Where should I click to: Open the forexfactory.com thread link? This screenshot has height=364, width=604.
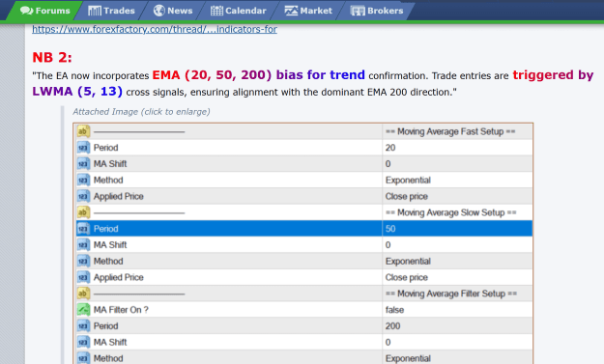[x=155, y=29]
